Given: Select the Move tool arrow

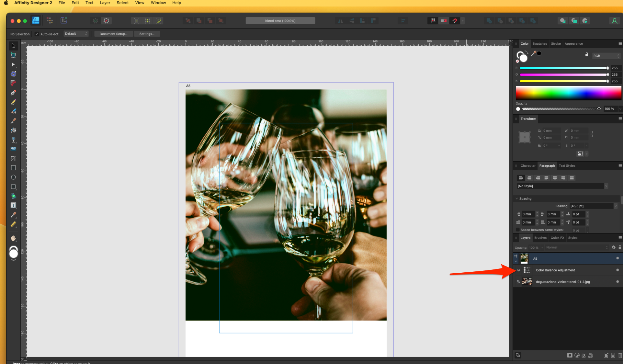Looking at the screenshot, I should [13, 46].
